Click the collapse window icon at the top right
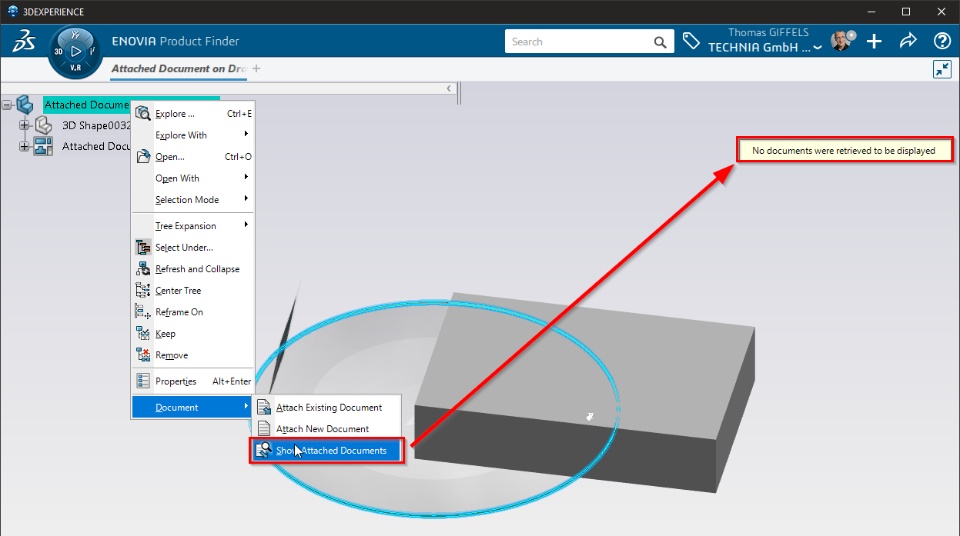The height and width of the screenshot is (536, 960). [x=942, y=69]
